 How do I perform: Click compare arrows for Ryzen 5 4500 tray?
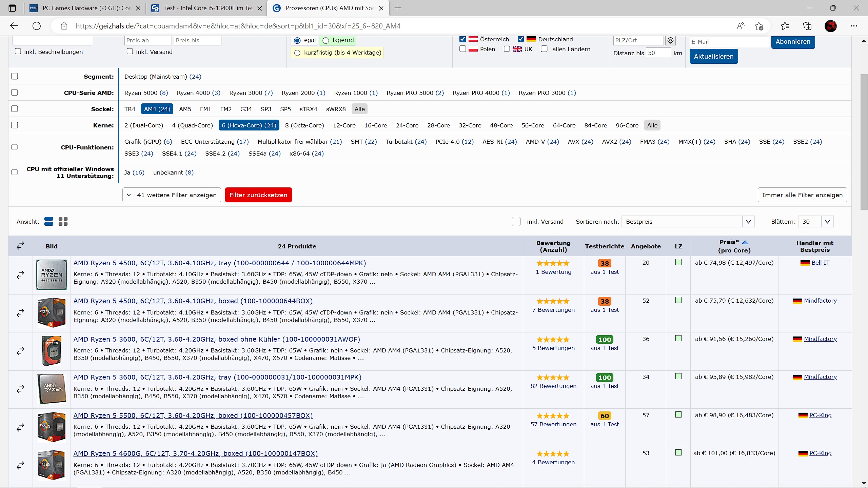[x=20, y=274]
